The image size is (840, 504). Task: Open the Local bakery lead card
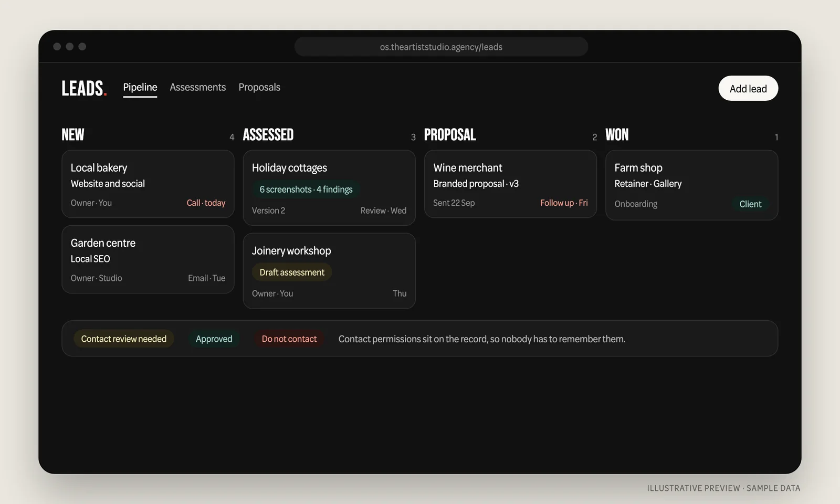(x=148, y=184)
